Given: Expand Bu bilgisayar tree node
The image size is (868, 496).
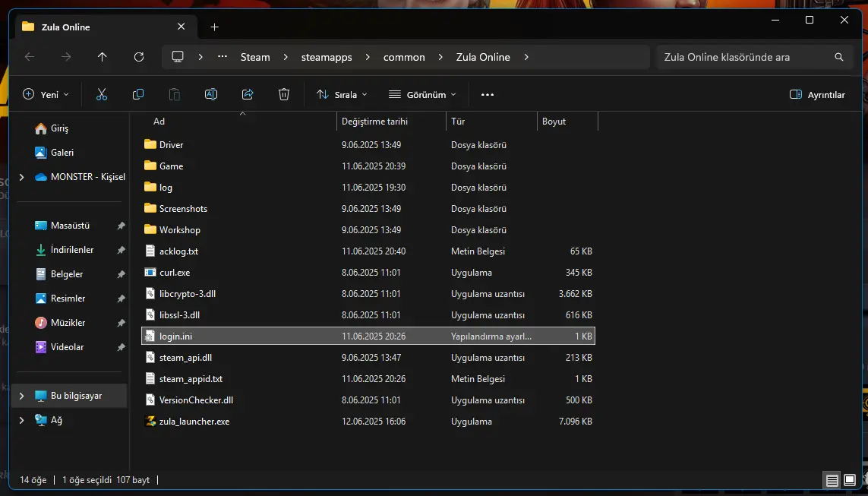Looking at the screenshot, I should (21, 396).
